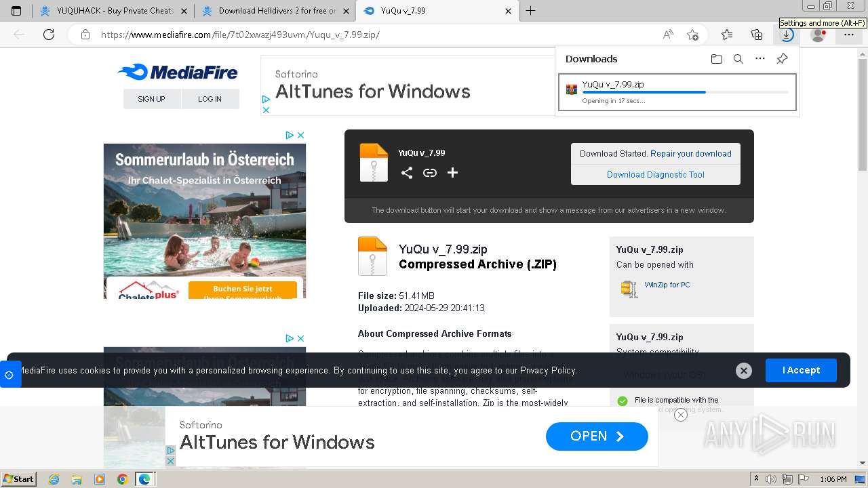Screen dimensions: 868x488
Task: Open Chrome from taskbar
Action: (x=122, y=479)
